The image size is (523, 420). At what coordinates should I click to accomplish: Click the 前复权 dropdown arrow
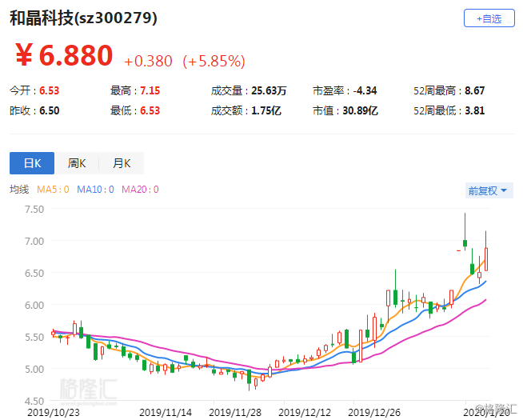tap(504, 190)
